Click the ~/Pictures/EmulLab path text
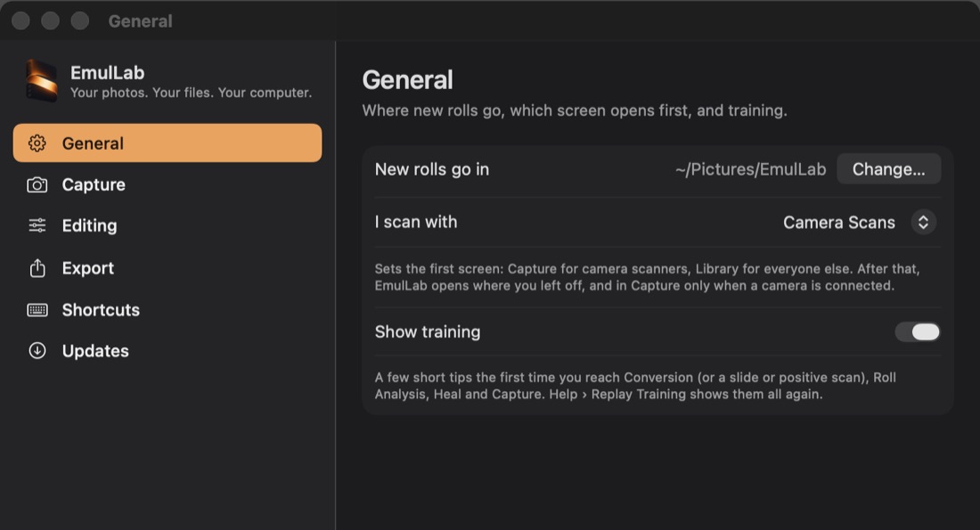The image size is (980, 530). click(751, 169)
